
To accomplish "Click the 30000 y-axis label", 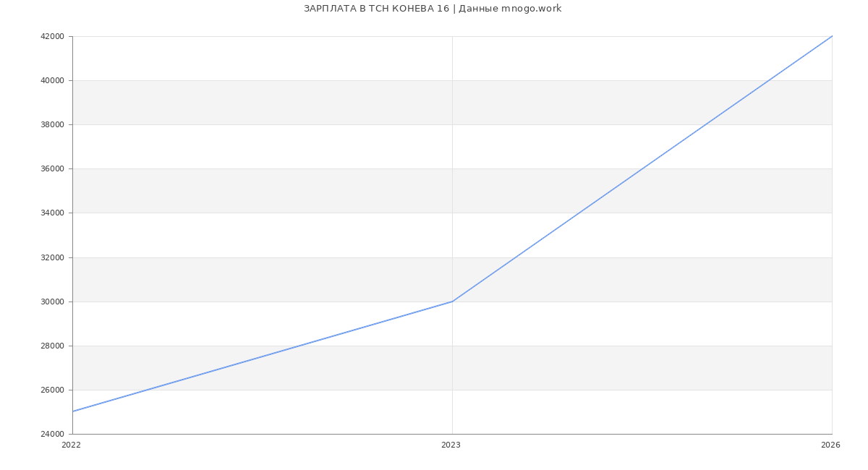I will 52,302.
